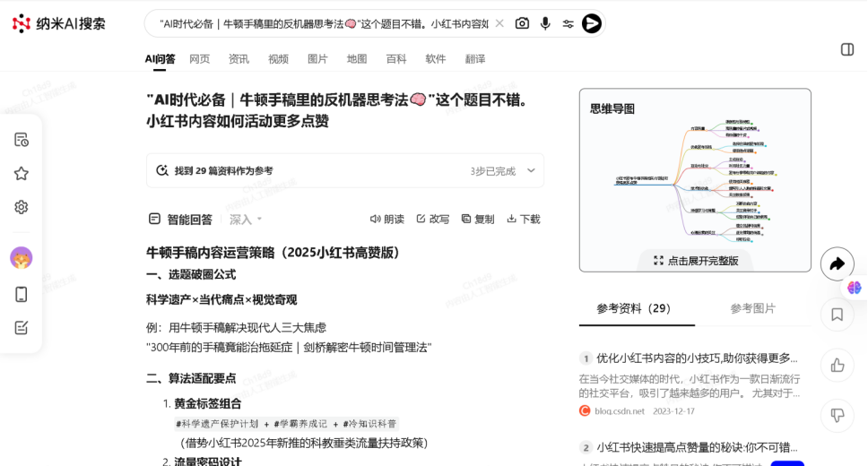Open favorites star in left sidebar

pos(22,173)
